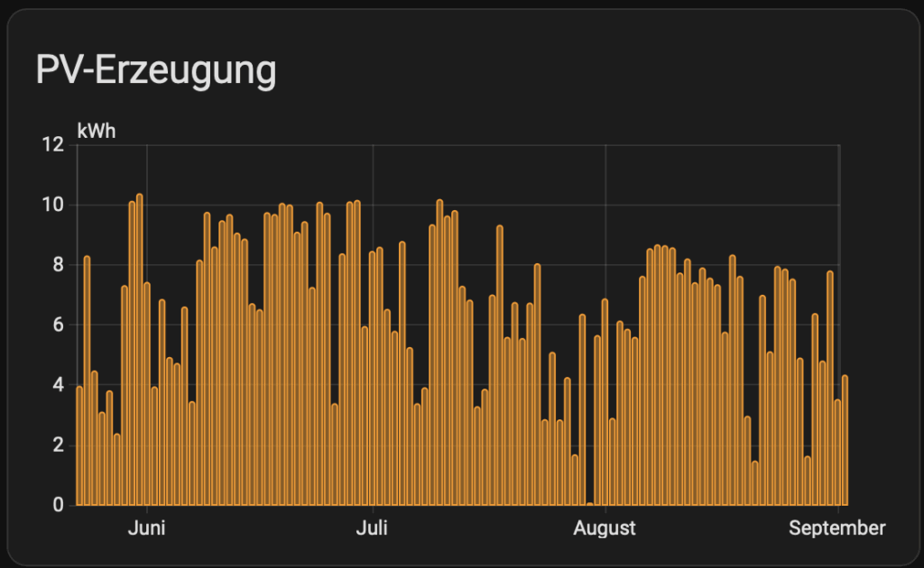The image size is (924, 568).
Task: Select the August label on the x-axis
Action: [x=605, y=528]
